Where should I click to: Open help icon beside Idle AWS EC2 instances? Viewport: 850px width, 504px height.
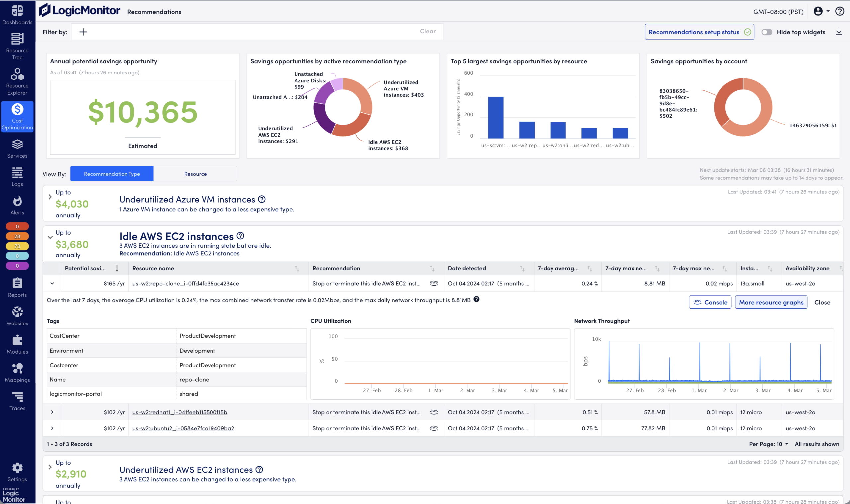[x=240, y=235]
